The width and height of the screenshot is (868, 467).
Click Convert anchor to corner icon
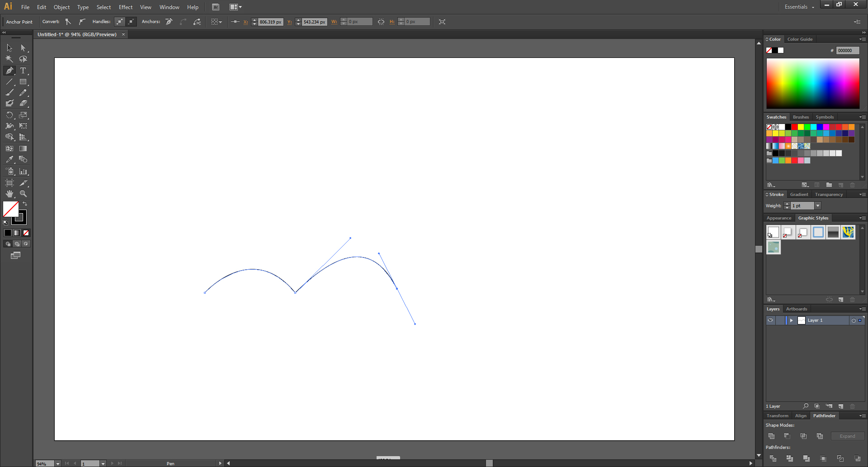point(68,22)
